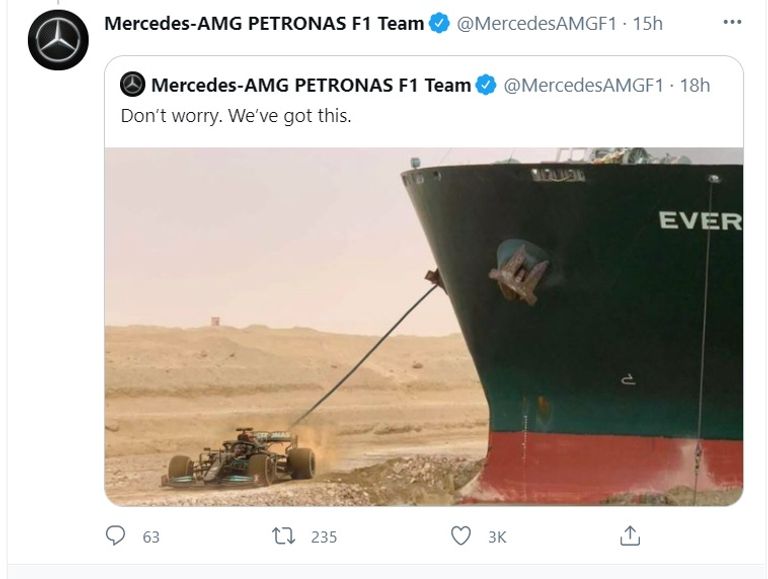Image resolution: width=768 pixels, height=579 pixels.
Task: Click small Mercedes avatar in quoted tweet
Action: pyautogui.click(x=133, y=85)
